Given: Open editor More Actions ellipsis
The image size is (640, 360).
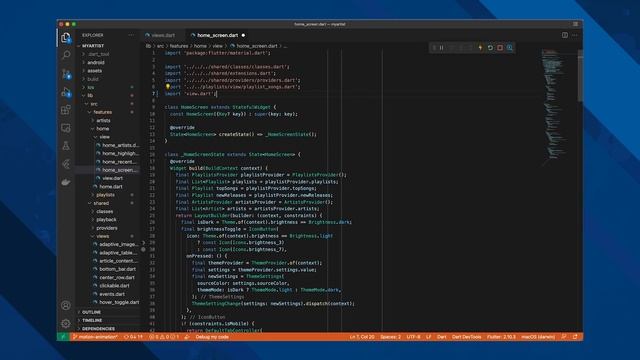Looking at the screenshot, I should 575,35.
